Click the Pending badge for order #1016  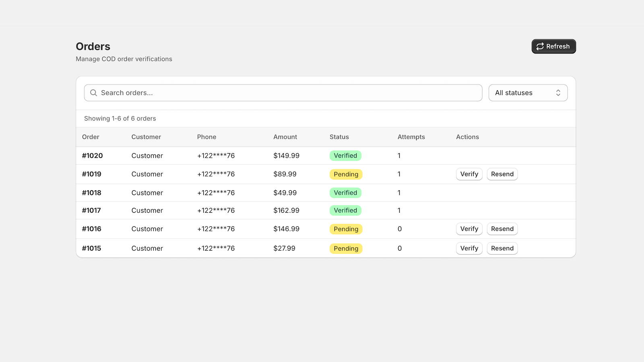pos(346,229)
